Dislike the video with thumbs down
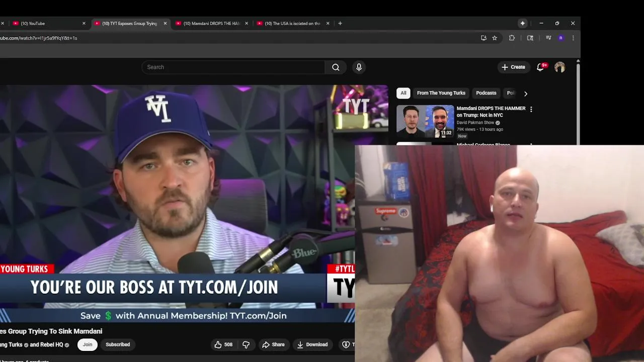 (x=246, y=344)
